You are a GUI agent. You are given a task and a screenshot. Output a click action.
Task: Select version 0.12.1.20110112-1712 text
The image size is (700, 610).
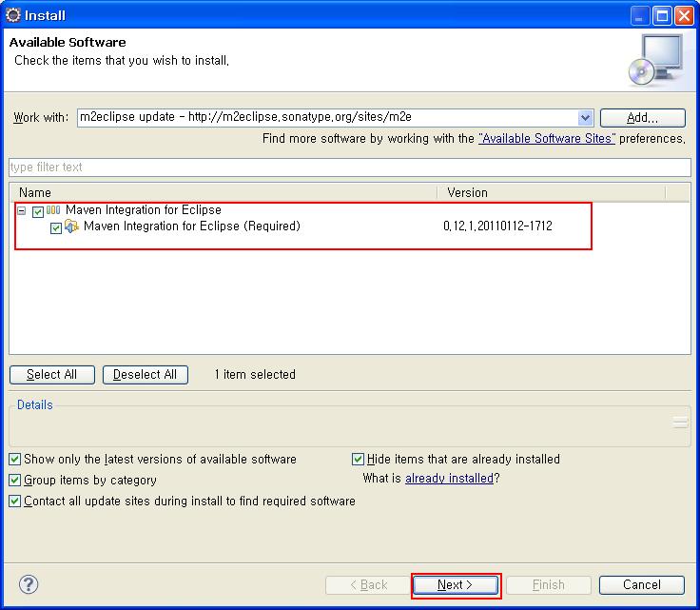coord(497,226)
